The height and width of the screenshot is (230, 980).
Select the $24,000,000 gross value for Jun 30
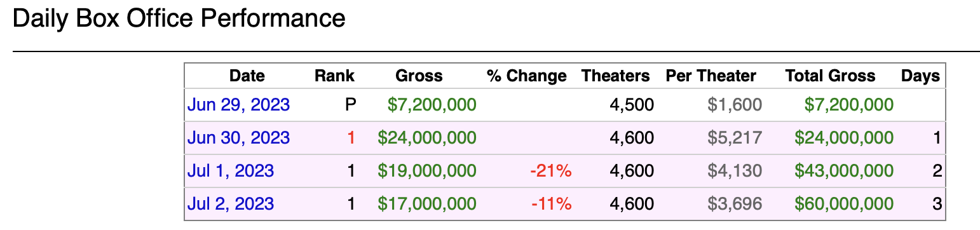[426, 137]
